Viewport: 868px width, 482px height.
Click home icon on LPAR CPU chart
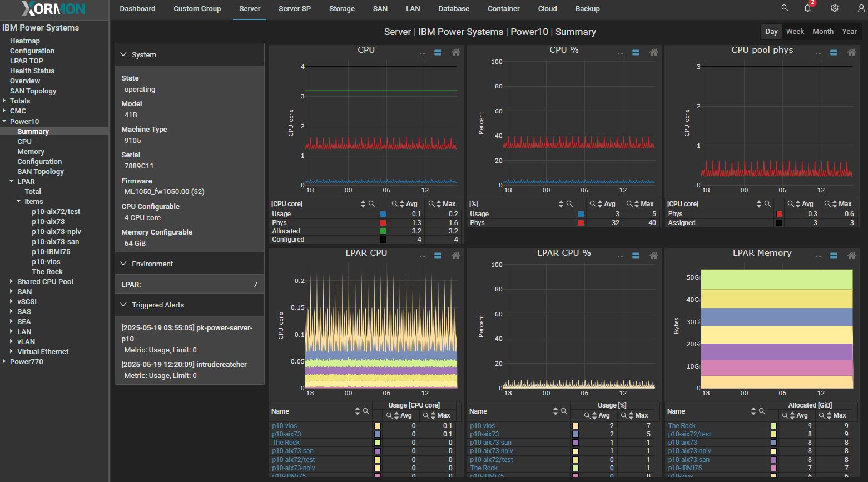click(455, 255)
